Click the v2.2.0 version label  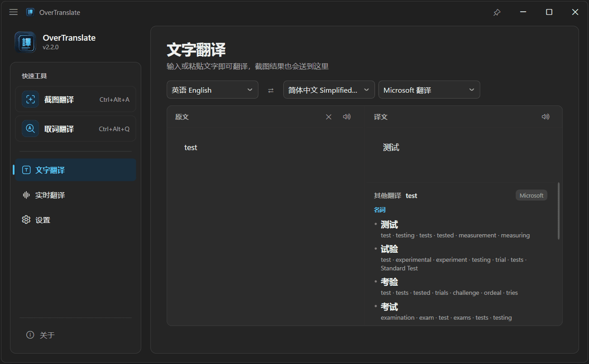point(51,47)
